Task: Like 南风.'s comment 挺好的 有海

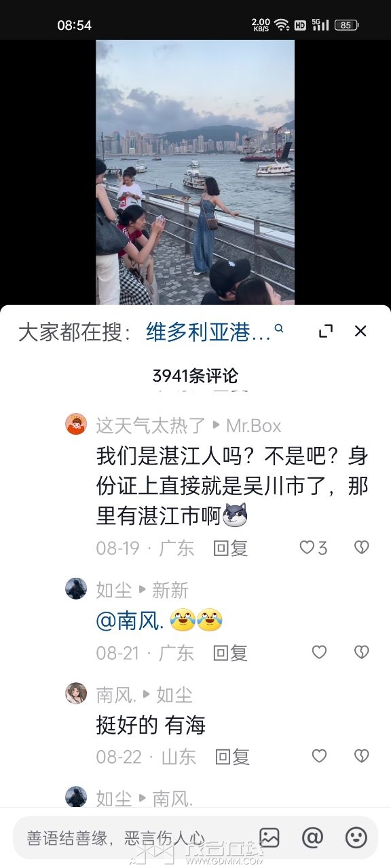Action: (x=319, y=756)
